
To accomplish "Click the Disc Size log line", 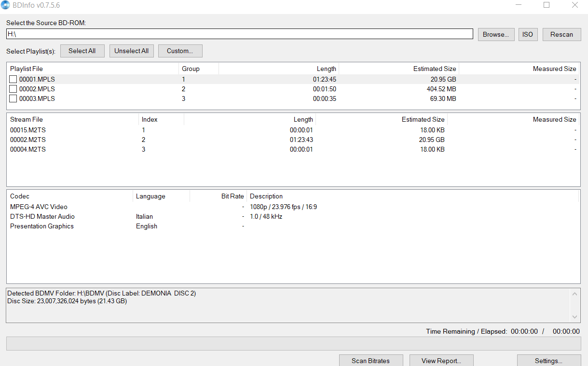I will [67, 301].
